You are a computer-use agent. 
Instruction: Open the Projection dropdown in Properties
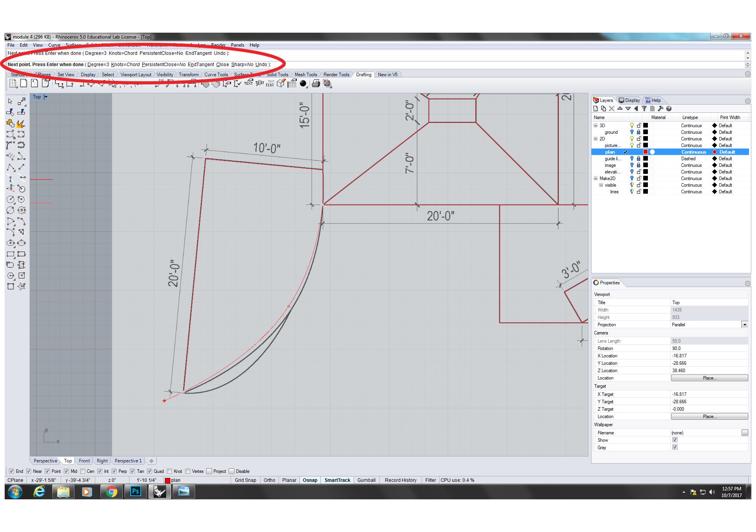point(744,324)
